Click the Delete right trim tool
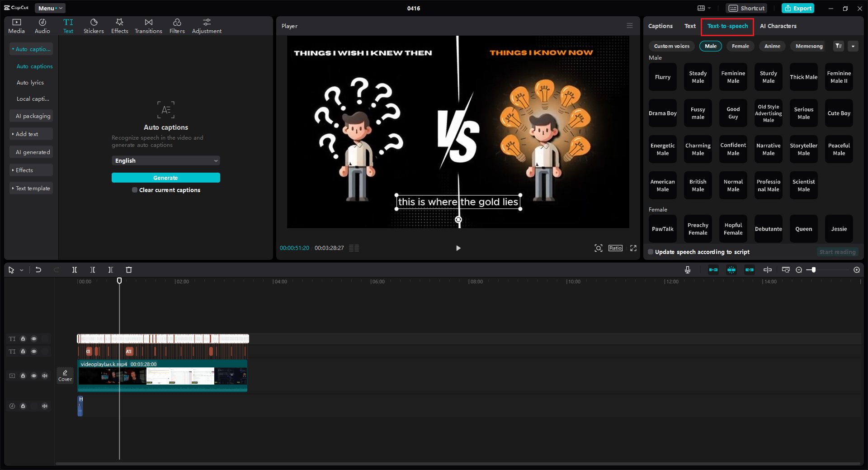This screenshot has height=470, width=868. (111, 270)
